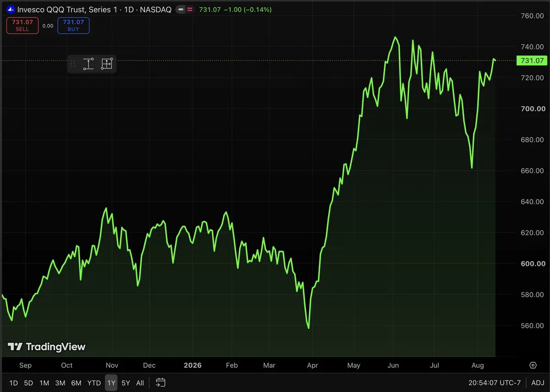Select the vertical price range measure tool
Viewport: 550px width, 392px height.
tap(88, 64)
